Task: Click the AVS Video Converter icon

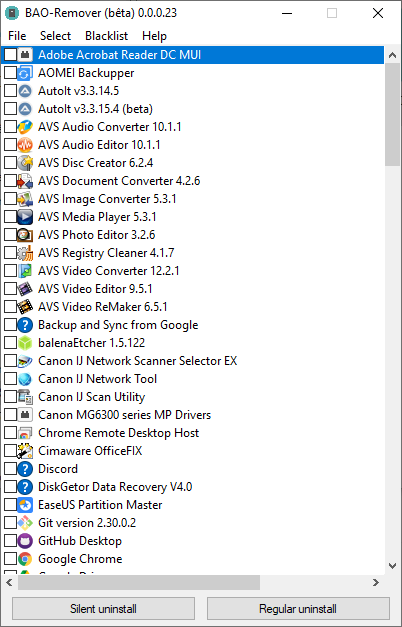Action: coord(25,271)
